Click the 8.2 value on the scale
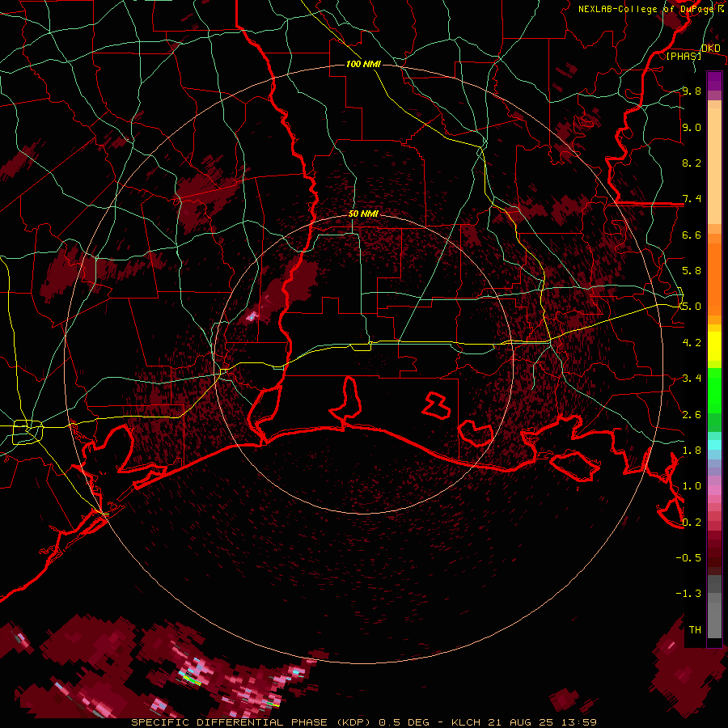Image resolution: width=728 pixels, height=728 pixels. click(692, 163)
